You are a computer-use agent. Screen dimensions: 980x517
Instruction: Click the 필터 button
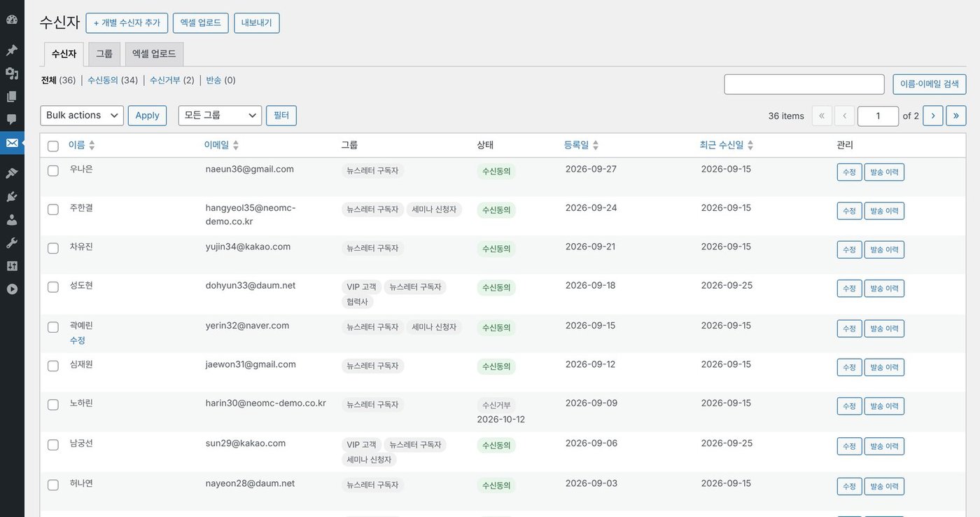pos(281,116)
